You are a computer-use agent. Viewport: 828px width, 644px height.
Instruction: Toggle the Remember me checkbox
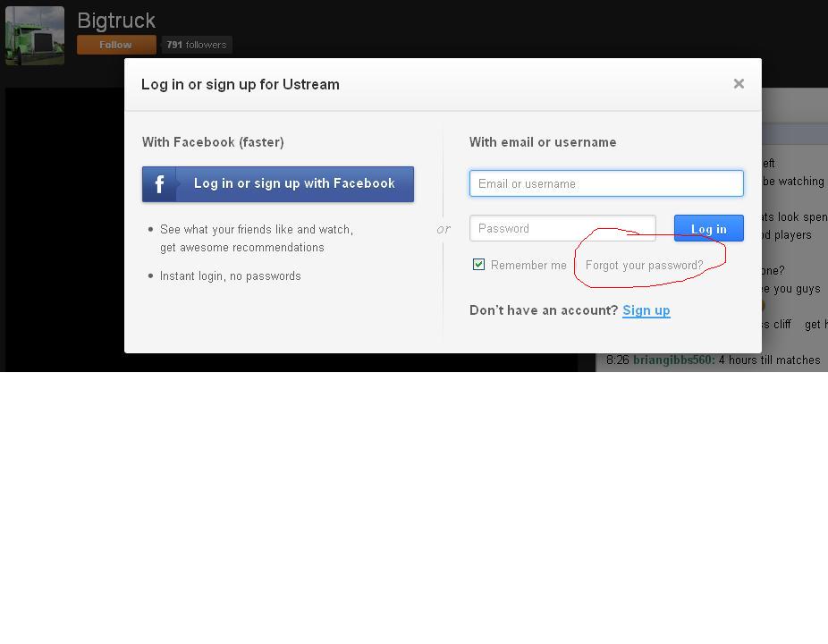coord(478,265)
